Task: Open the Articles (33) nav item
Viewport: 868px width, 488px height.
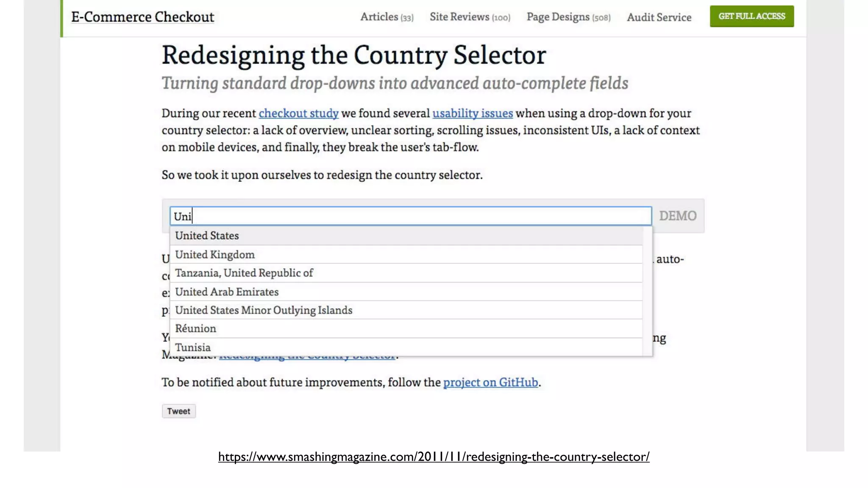Action: [387, 17]
